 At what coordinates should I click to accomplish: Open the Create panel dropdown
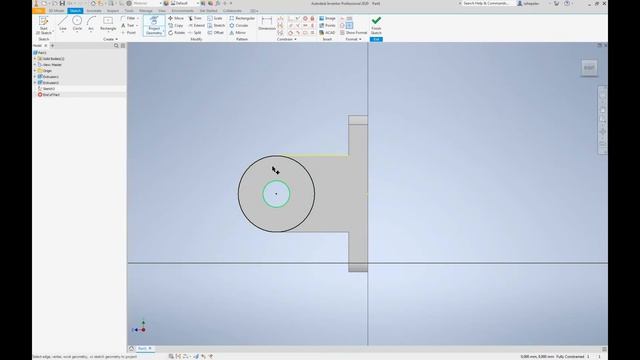point(110,39)
